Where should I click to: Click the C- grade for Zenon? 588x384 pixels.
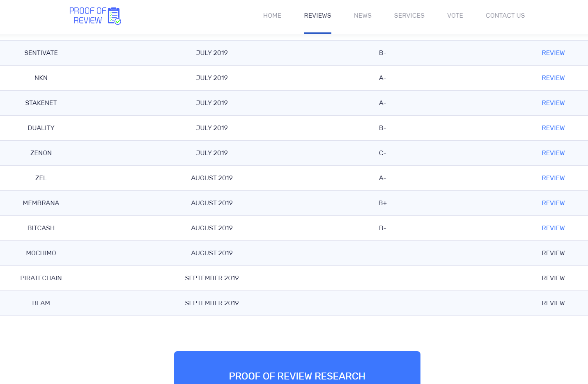pyautogui.click(x=383, y=153)
